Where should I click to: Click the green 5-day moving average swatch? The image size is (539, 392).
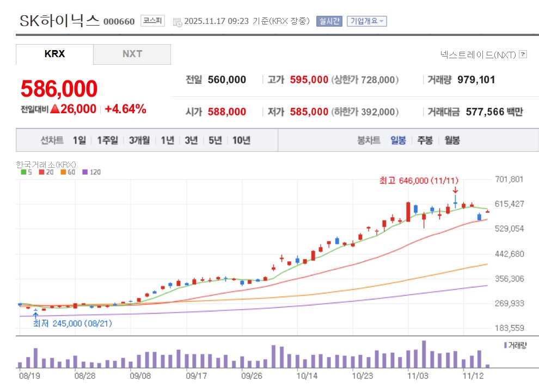click(23, 172)
